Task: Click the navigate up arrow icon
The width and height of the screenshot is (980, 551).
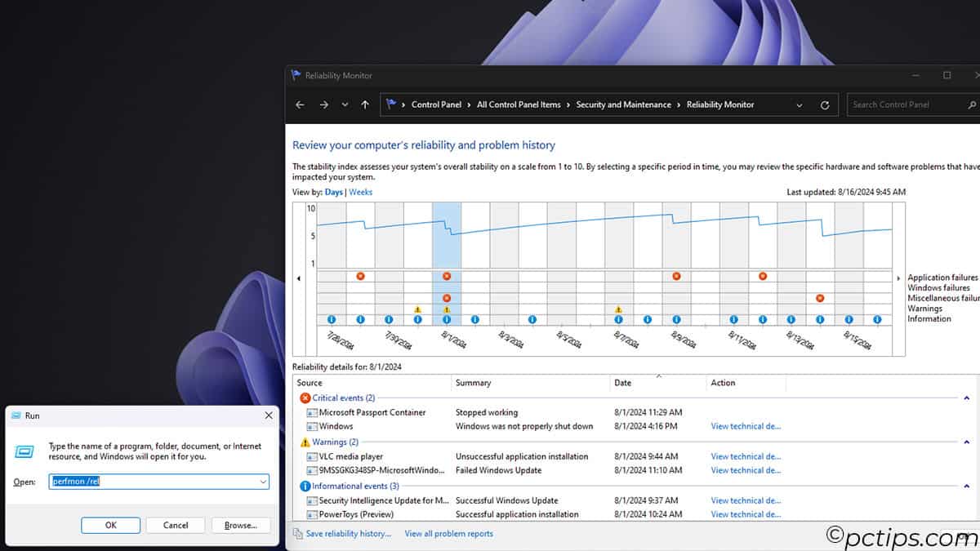Action: pos(364,104)
